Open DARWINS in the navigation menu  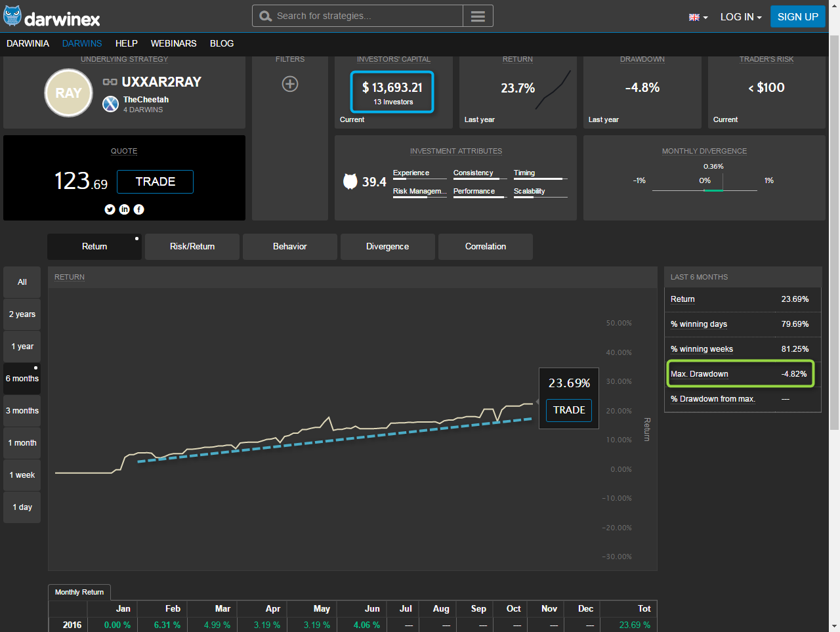click(82, 43)
